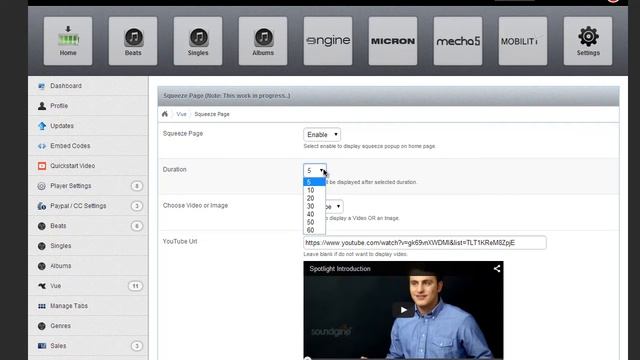Select 60 in duration list
This screenshot has height=360, width=640.
coord(314,230)
